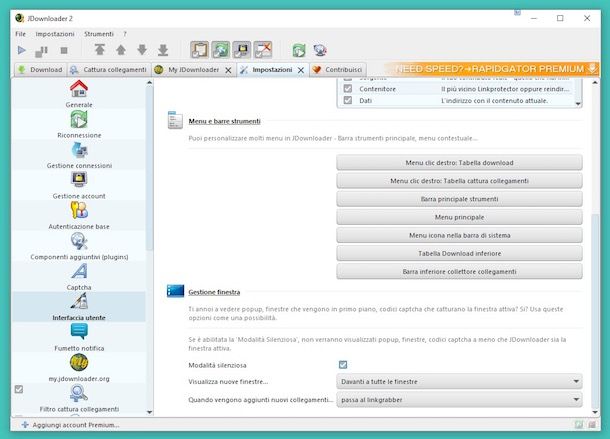Viewport: 610px width, 439px height.
Task: Move selection to top arrow icon
Action: click(x=100, y=49)
